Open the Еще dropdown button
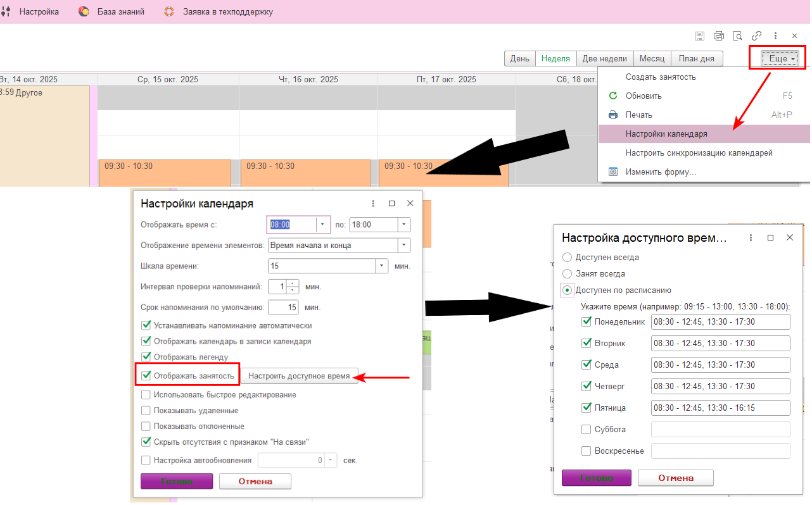This screenshot has width=812, height=505. pos(778,59)
